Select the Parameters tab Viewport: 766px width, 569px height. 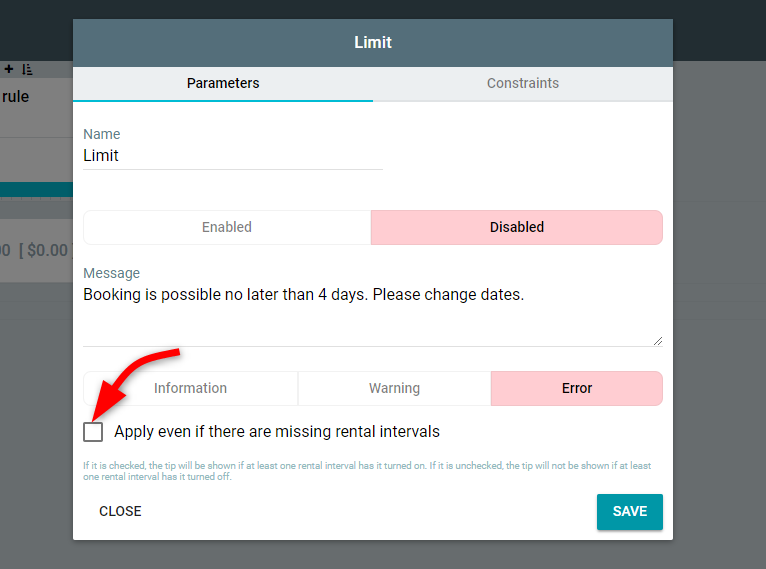[x=223, y=84]
